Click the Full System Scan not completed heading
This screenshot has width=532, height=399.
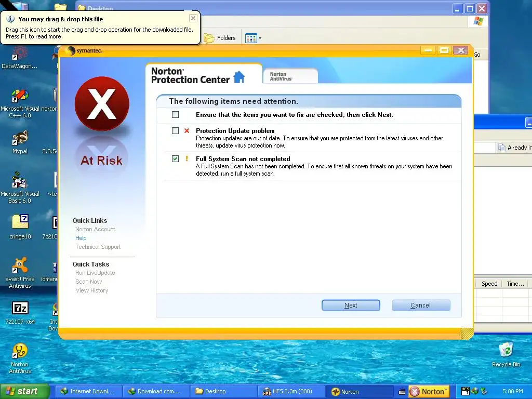click(243, 158)
